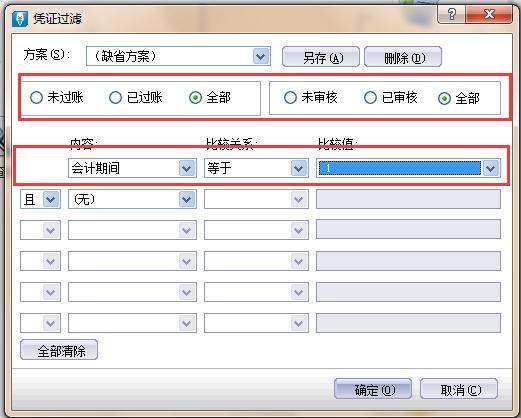This screenshot has width=521, height=418.
Task: Open the help question mark button
Action: click(452, 14)
